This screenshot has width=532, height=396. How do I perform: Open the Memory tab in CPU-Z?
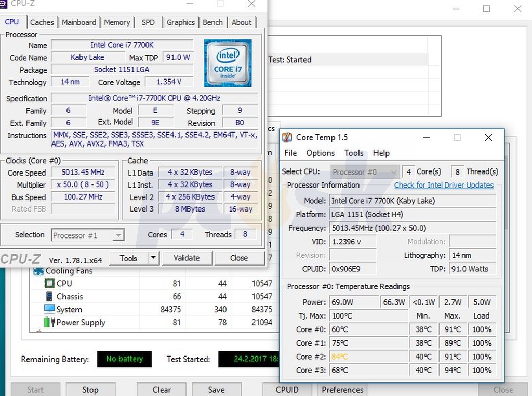point(117,22)
